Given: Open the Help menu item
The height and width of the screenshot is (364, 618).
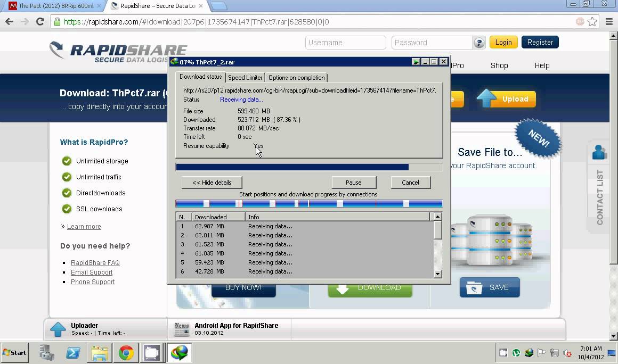Looking at the screenshot, I should point(542,65).
